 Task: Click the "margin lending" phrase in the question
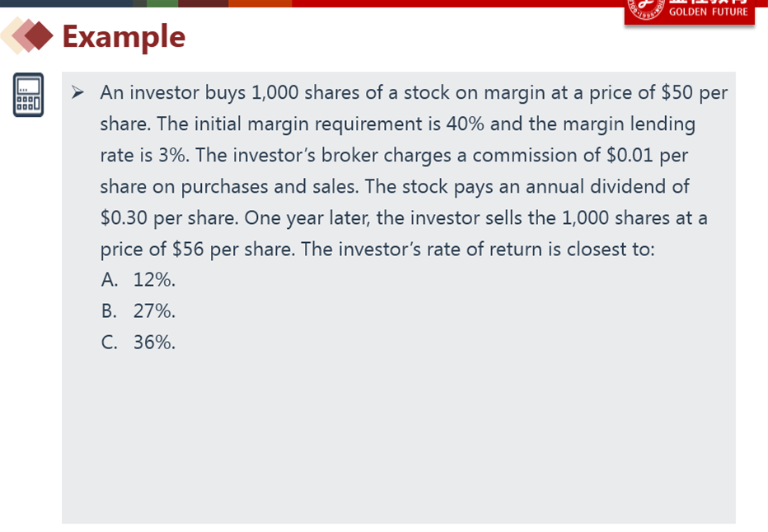(629, 124)
